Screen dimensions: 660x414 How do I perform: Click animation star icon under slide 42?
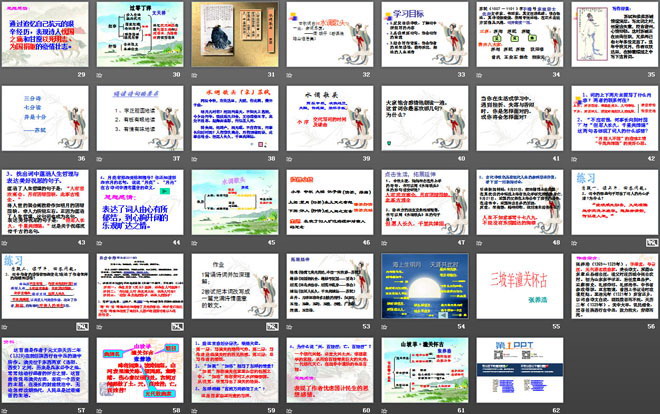(574, 159)
